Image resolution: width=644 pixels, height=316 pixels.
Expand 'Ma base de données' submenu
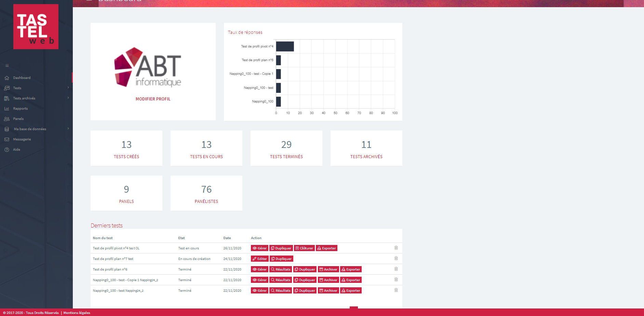68,129
